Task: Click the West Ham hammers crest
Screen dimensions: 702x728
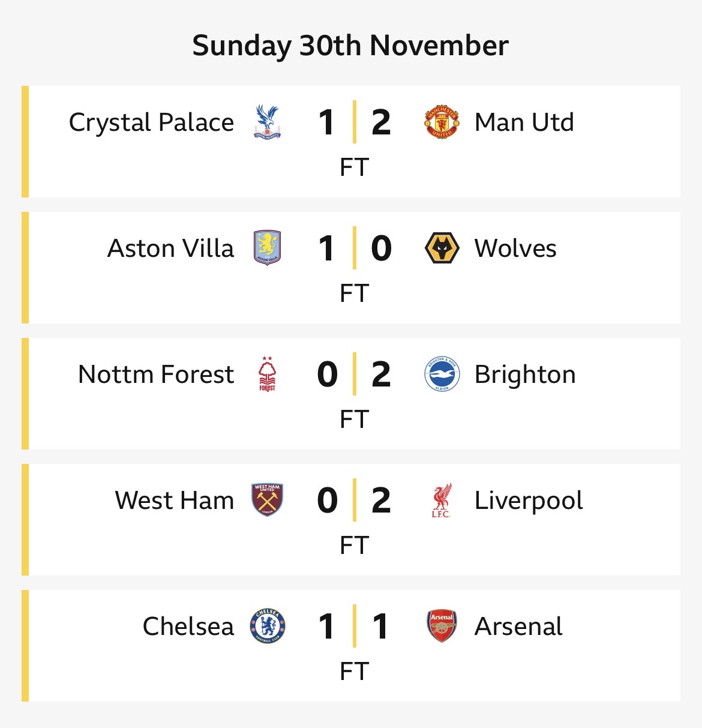Action: tap(267, 500)
